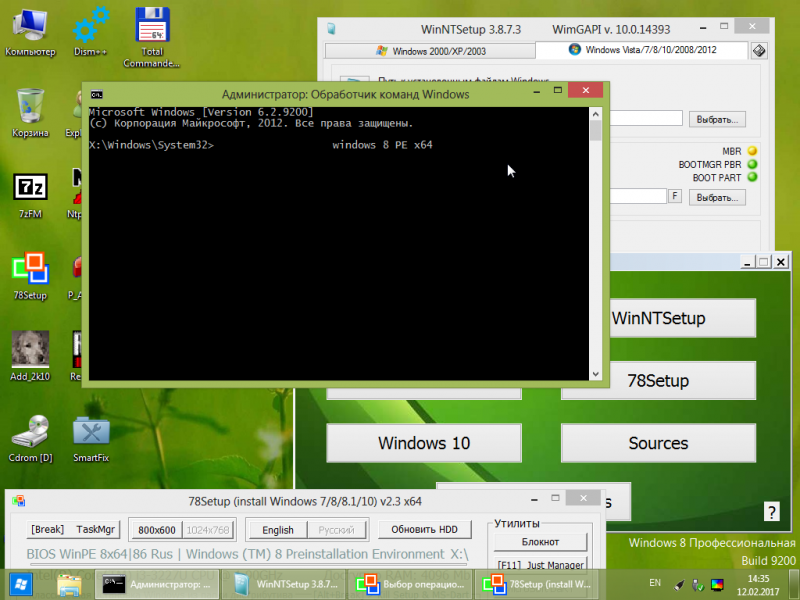
Task: Click the boot drive path field in WinNTSetup
Action: (x=638, y=196)
